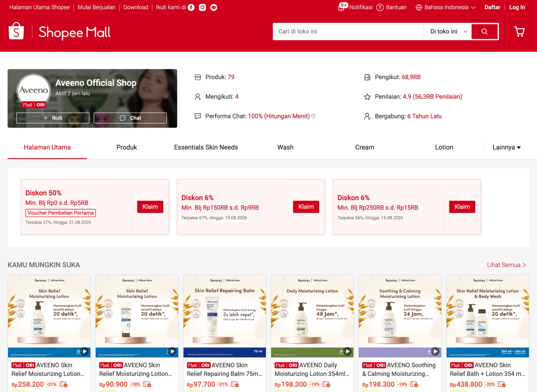Switch to the Produk tab
This screenshot has height=392, width=537.
pyautogui.click(x=127, y=147)
